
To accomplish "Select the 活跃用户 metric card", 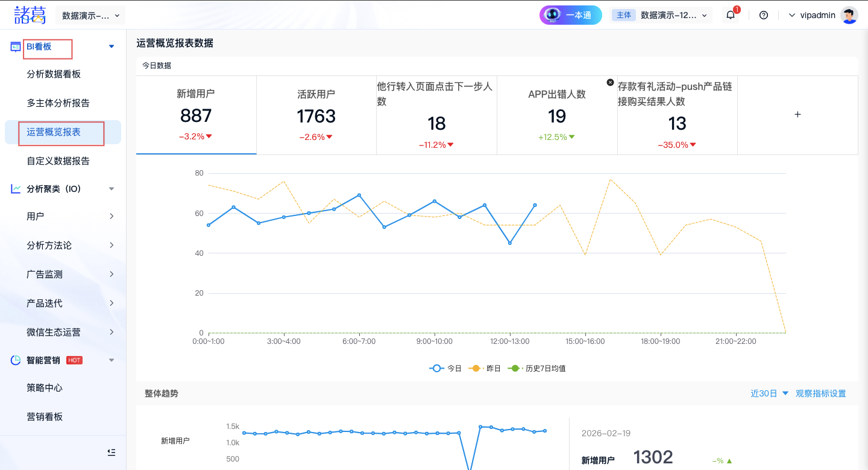I will pos(316,115).
